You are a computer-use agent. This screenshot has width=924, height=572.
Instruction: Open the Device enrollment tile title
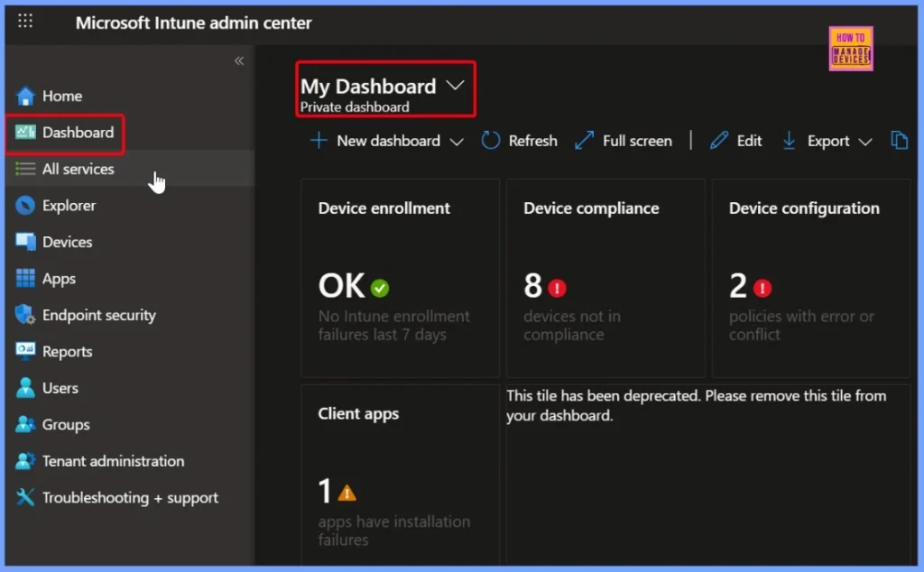coord(383,208)
